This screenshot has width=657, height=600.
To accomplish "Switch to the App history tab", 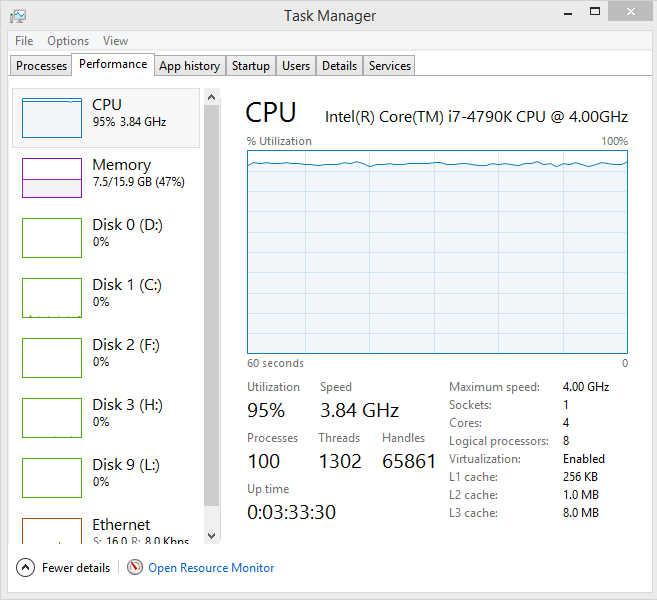I will [189, 66].
